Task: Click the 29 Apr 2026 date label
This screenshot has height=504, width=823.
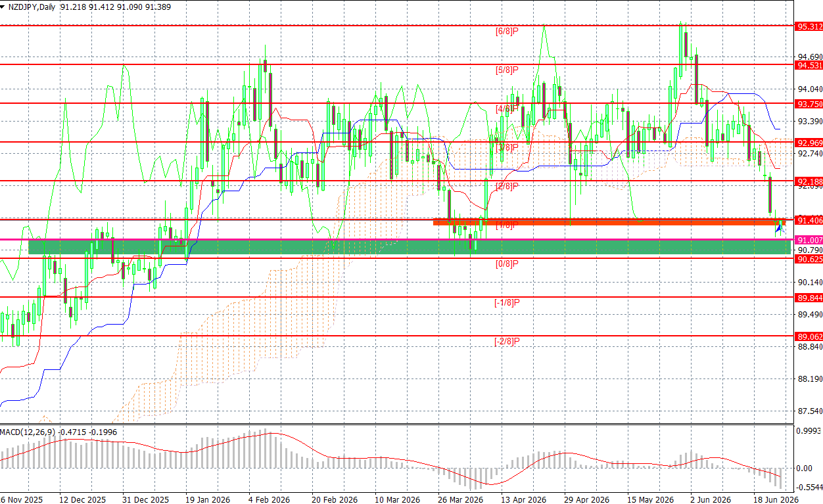Action: [586, 499]
